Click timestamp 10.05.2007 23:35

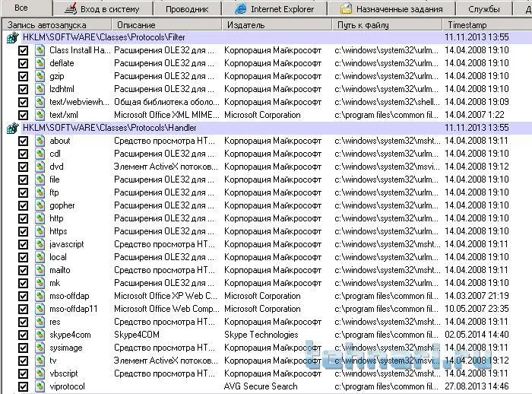point(477,309)
